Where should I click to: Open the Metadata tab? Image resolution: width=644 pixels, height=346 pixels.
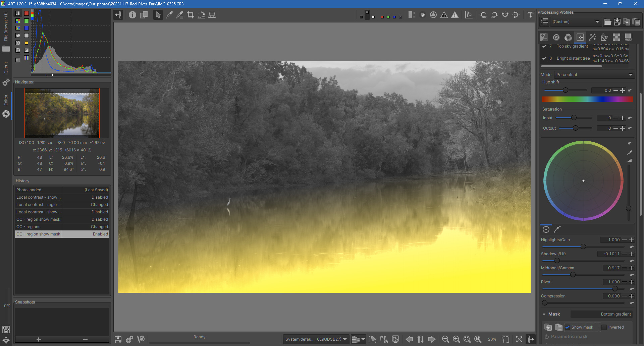(x=629, y=37)
